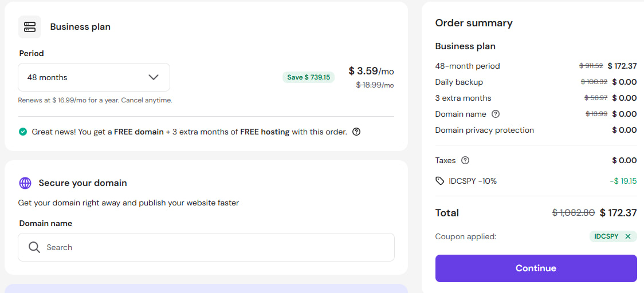Click the Save $ 739.15 badge

point(309,77)
